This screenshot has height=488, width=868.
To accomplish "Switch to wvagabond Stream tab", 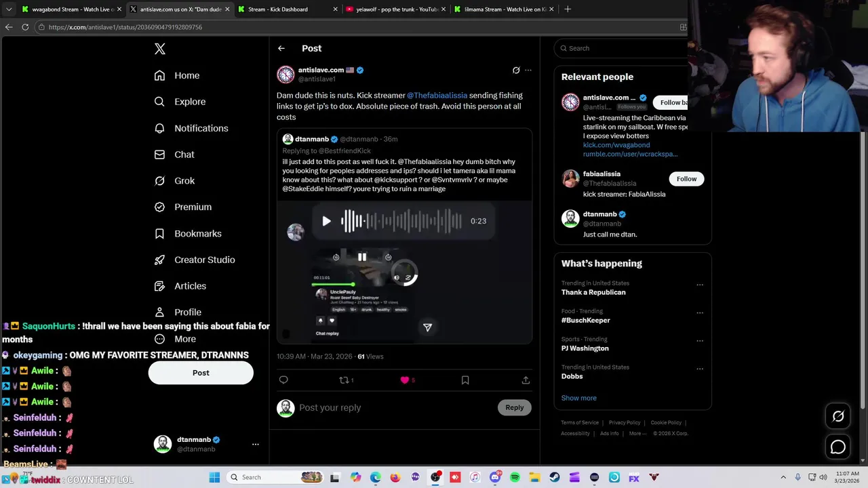I will tap(70, 9).
